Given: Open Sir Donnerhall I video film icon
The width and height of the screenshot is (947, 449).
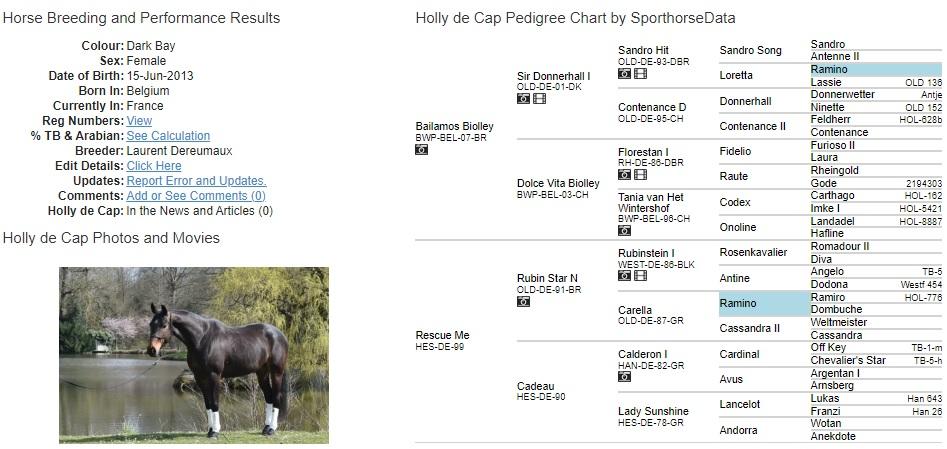Looking at the screenshot, I should [539, 99].
